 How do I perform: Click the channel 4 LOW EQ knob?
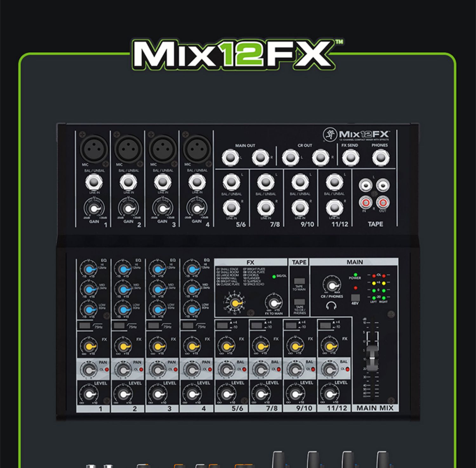(192, 309)
